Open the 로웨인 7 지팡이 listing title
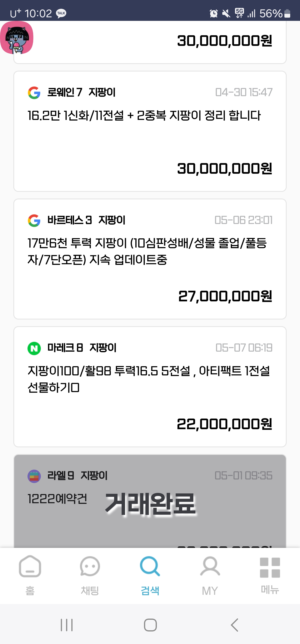The height and width of the screenshot is (644, 300). coord(81,92)
